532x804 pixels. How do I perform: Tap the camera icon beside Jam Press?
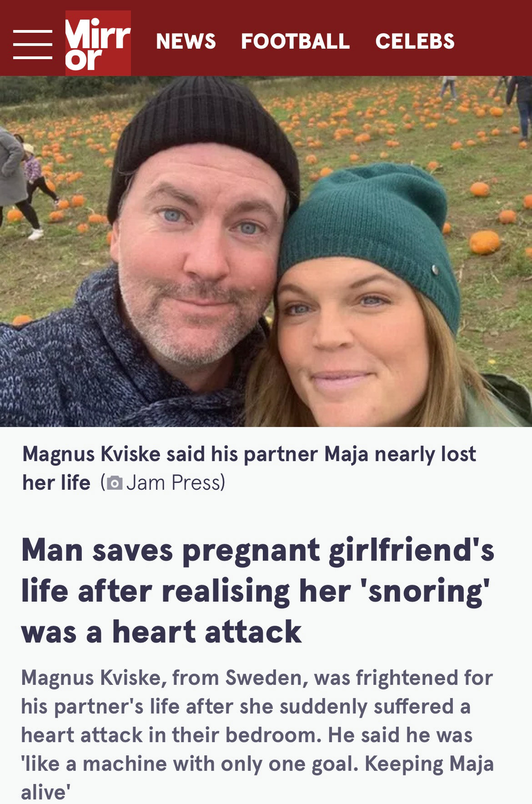115,483
